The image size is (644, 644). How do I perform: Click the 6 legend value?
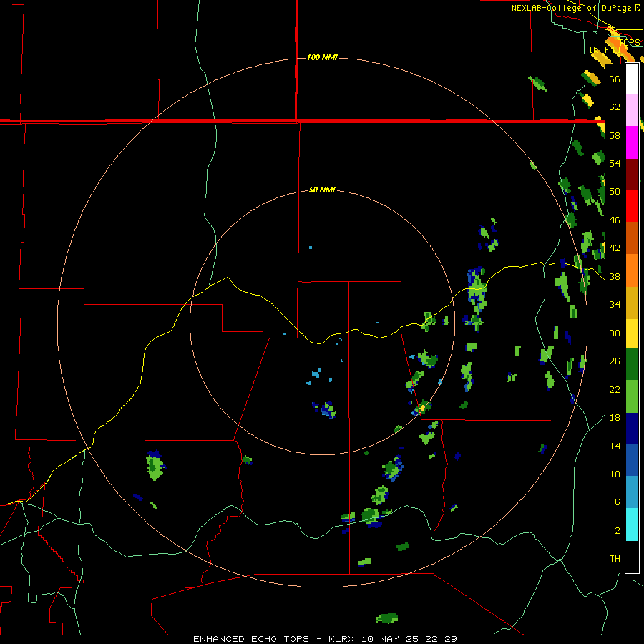point(617,502)
